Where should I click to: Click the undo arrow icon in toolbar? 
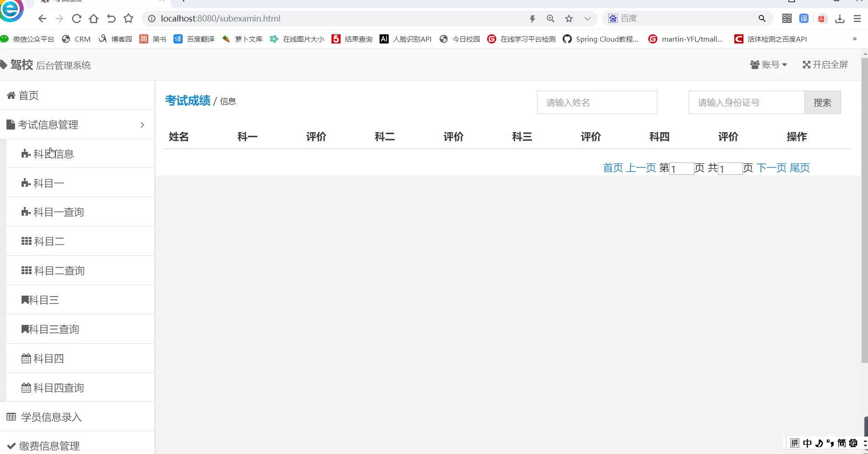coord(111,19)
